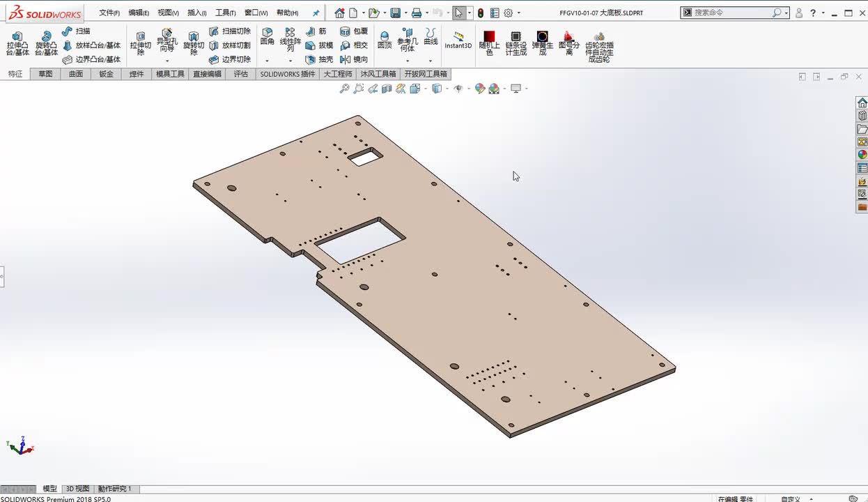Viewport: 868px width, 502px height.
Task: Expand the 圆角 fillet dropdown arrow
Action: click(x=267, y=61)
